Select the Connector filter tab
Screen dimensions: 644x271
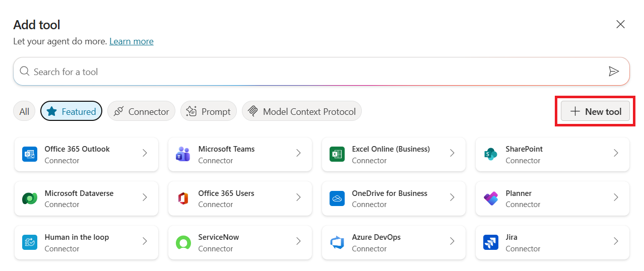(x=142, y=111)
